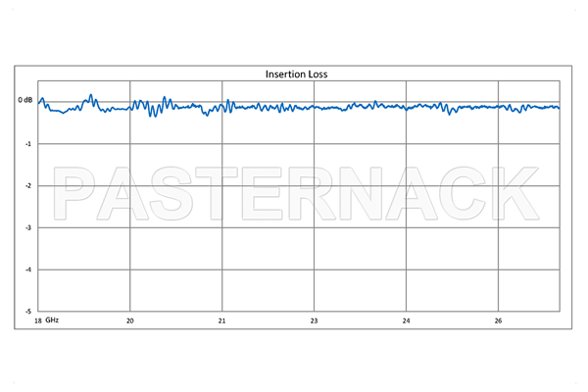Click the -1 y-axis label
Viewport: 588px width, 392px height.
(x=29, y=143)
